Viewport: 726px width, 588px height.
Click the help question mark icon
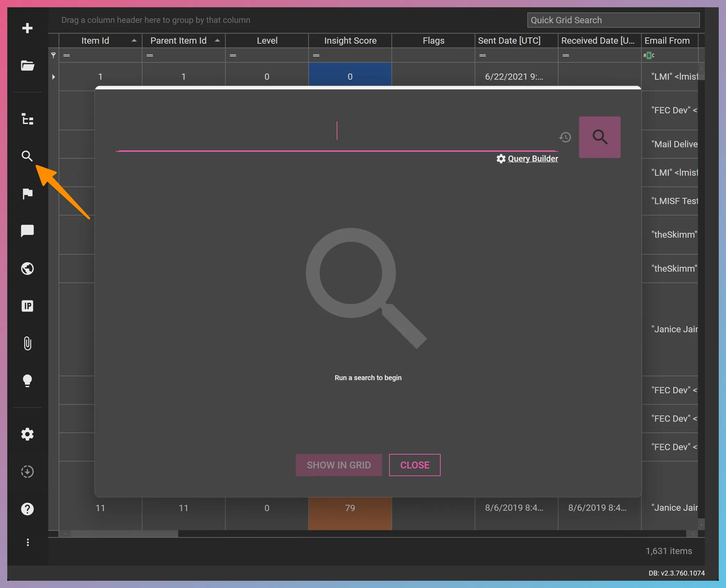(x=27, y=509)
